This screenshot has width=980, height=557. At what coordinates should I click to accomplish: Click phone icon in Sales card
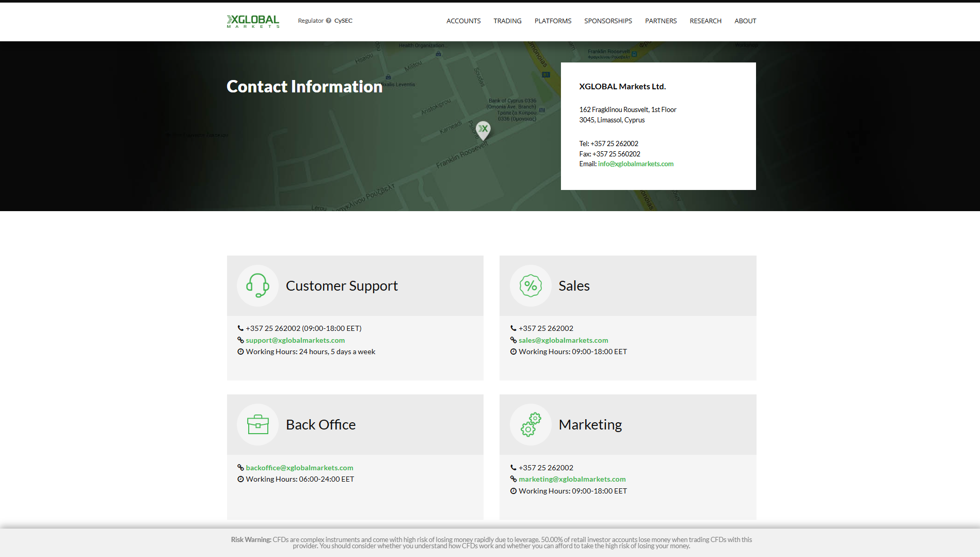click(513, 328)
